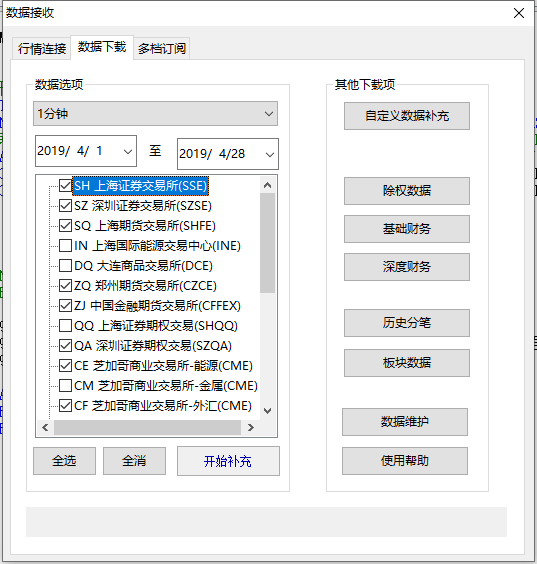Viewport: 537px width, 564px height.
Task: Click the 全消 button
Action: (x=134, y=461)
